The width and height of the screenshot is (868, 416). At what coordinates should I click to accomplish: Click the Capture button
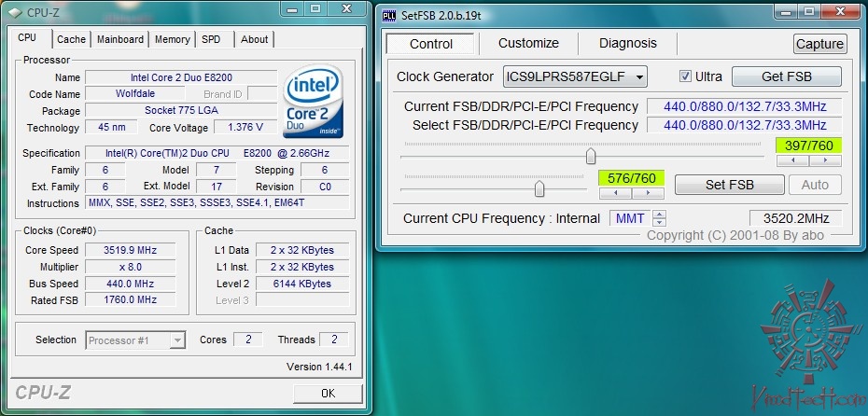tap(820, 44)
